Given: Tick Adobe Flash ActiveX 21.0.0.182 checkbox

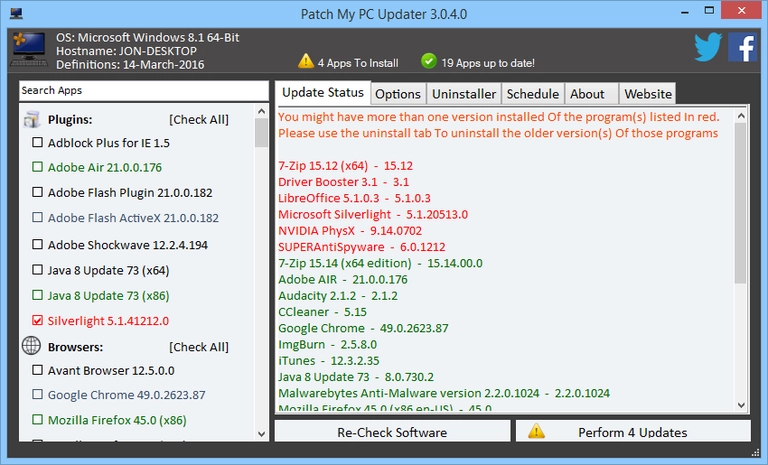Looking at the screenshot, I should [37, 217].
